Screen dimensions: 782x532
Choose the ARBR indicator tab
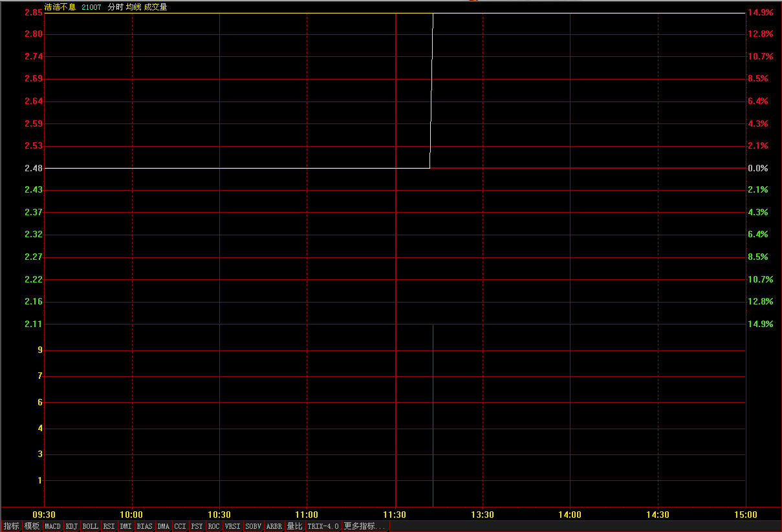point(274,526)
